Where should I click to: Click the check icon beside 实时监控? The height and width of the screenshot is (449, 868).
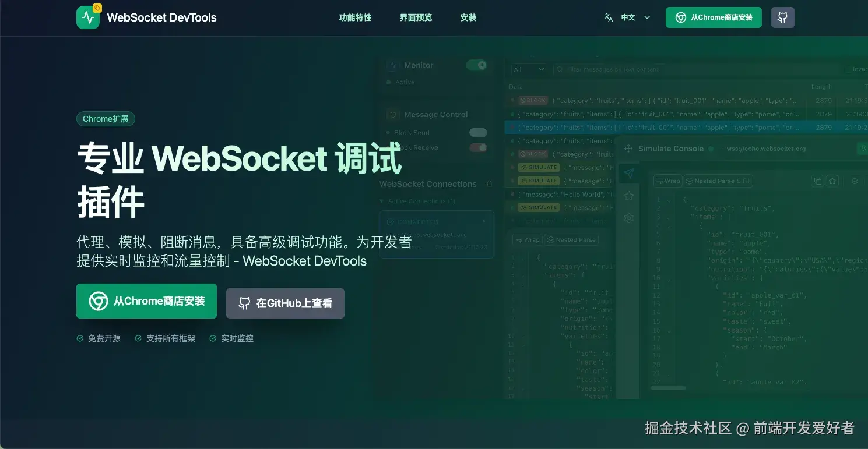pyautogui.click(x=213, y=338)
